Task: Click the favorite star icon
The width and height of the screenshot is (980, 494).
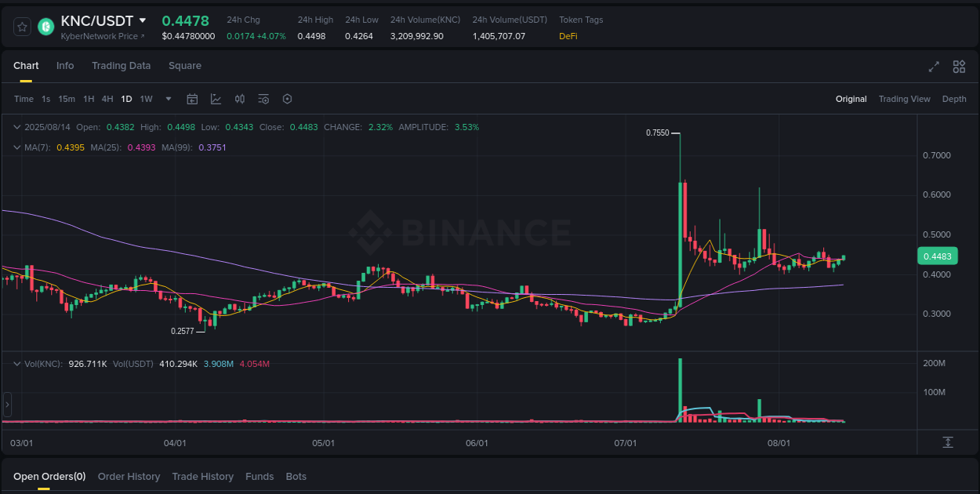Action: coord(21,26)
